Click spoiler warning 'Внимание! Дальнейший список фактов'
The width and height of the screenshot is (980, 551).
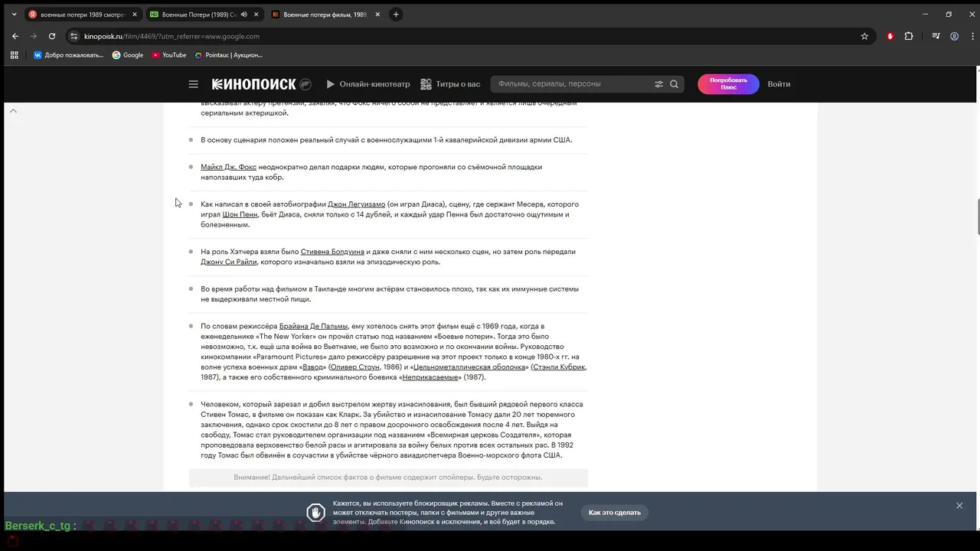tap(388, 478)
